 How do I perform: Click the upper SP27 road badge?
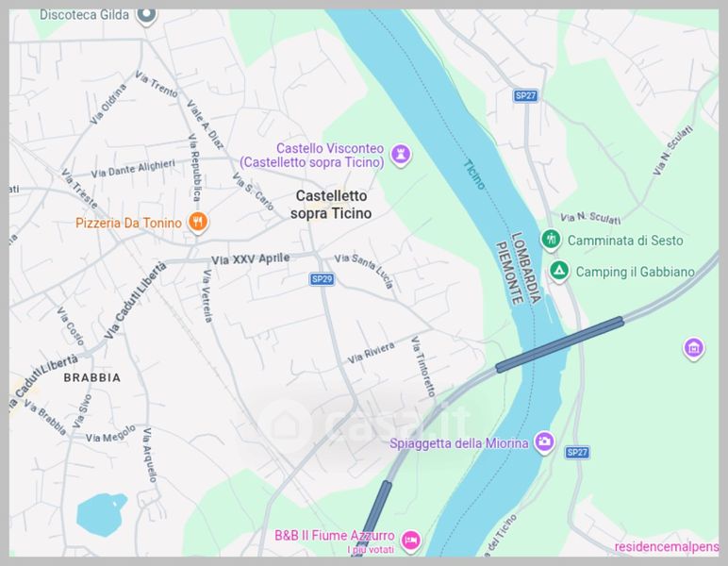[525, 95]
